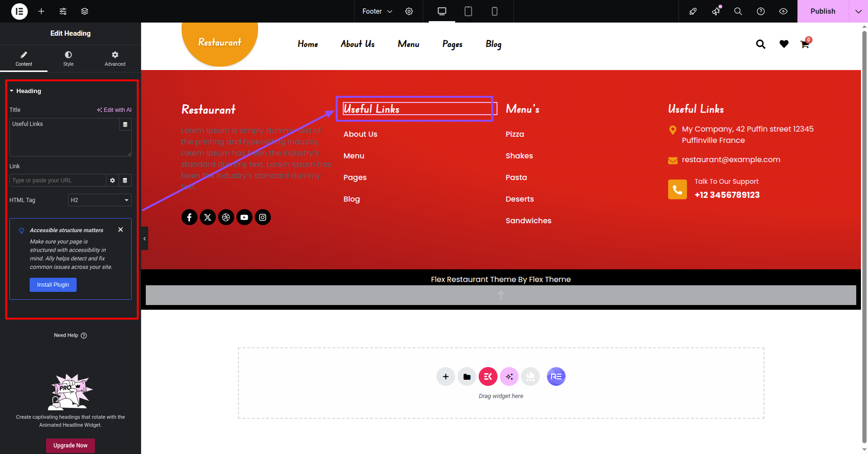Expand the Publish options arrow
The image size is (868, 454).
pyautogui.click(x=858, y=11)
